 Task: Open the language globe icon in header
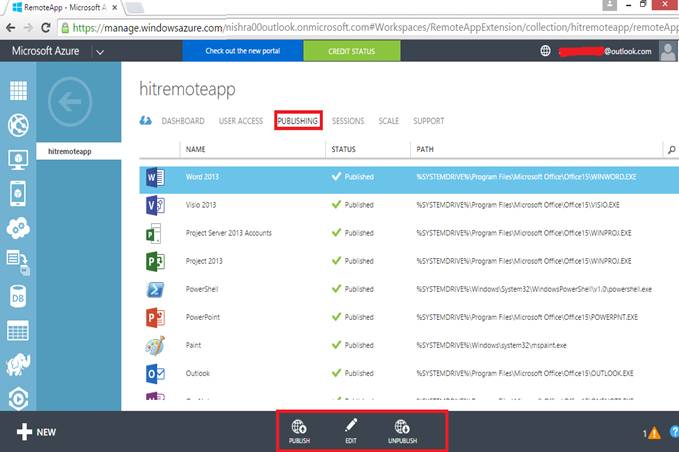point(545,51)
